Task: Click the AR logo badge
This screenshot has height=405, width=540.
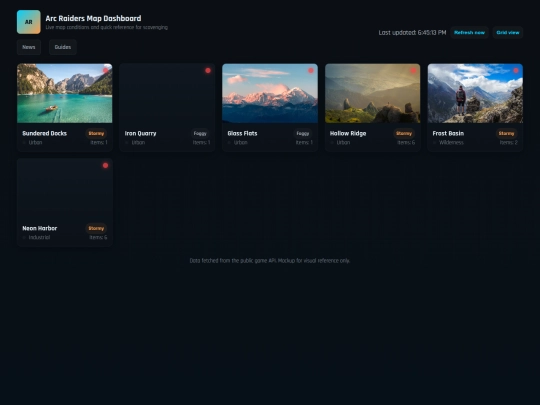Action: click(x=29, y=22)
